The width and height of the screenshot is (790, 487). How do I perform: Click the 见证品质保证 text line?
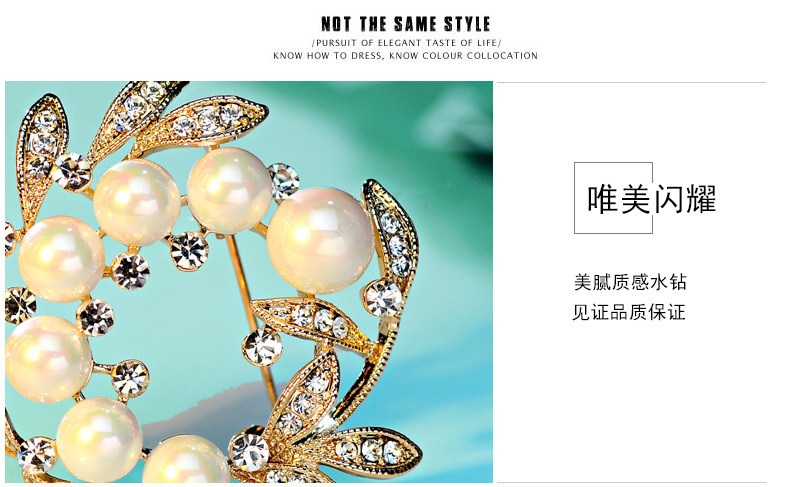pyautogui.click(x=629, y=312)
